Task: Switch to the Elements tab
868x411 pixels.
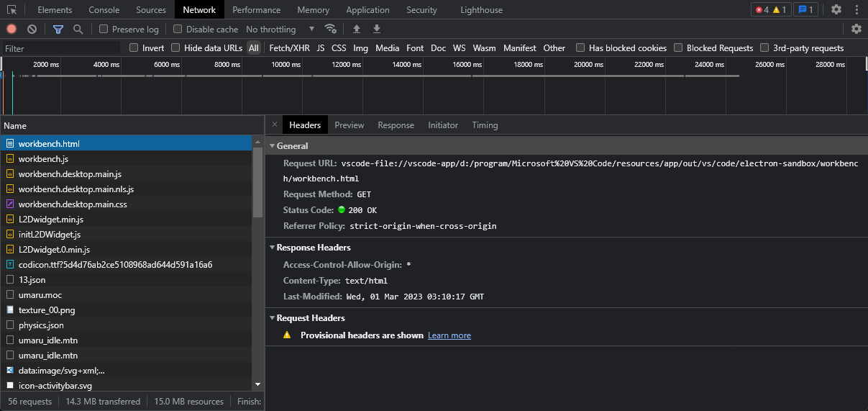Action: (55, 10)
